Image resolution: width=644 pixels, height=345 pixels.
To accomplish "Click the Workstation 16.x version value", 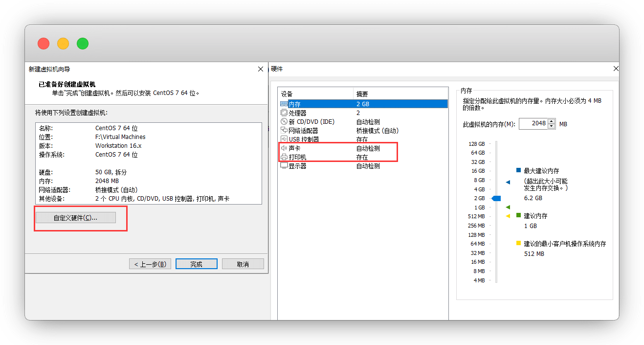I will click(118, 146).
